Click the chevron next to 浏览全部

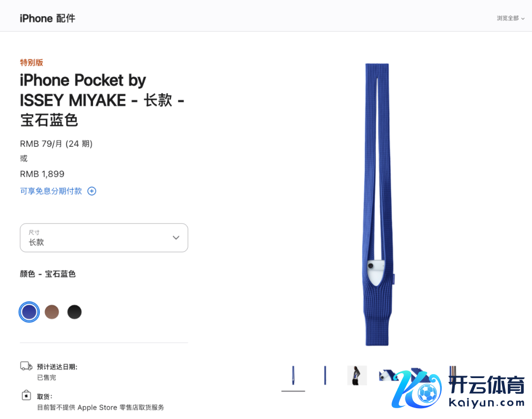(523, 19)
